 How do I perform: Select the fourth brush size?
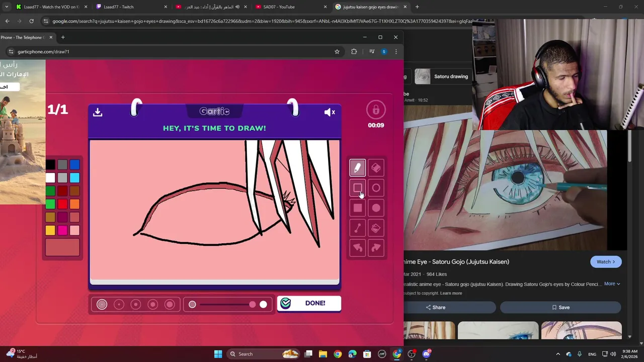click(153, 304)
